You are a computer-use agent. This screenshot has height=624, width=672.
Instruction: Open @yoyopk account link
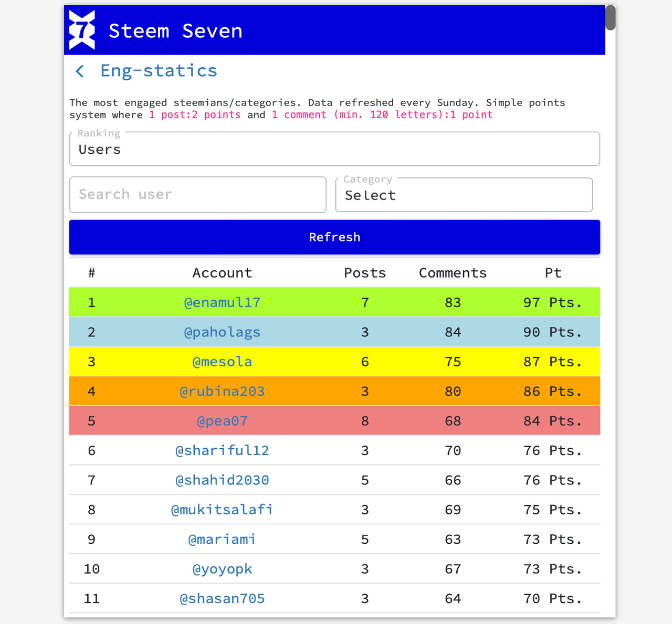tap(222, 569)
